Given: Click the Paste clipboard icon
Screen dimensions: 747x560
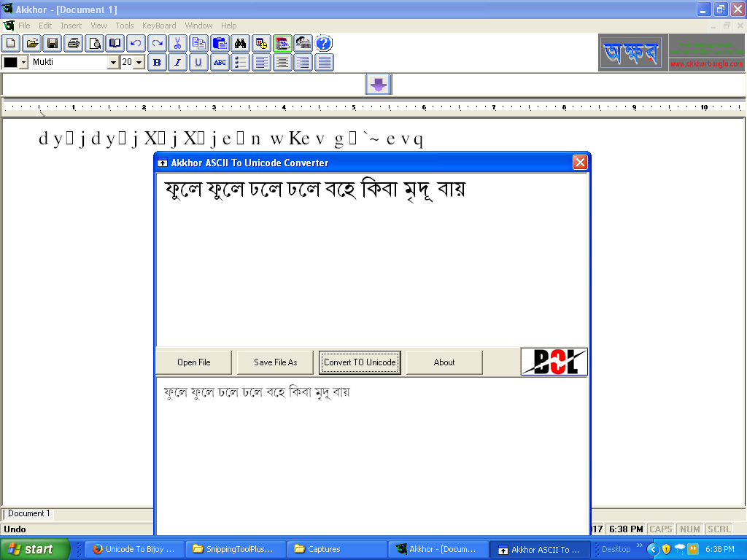Looking at the screenshot, I should point(219,43).
